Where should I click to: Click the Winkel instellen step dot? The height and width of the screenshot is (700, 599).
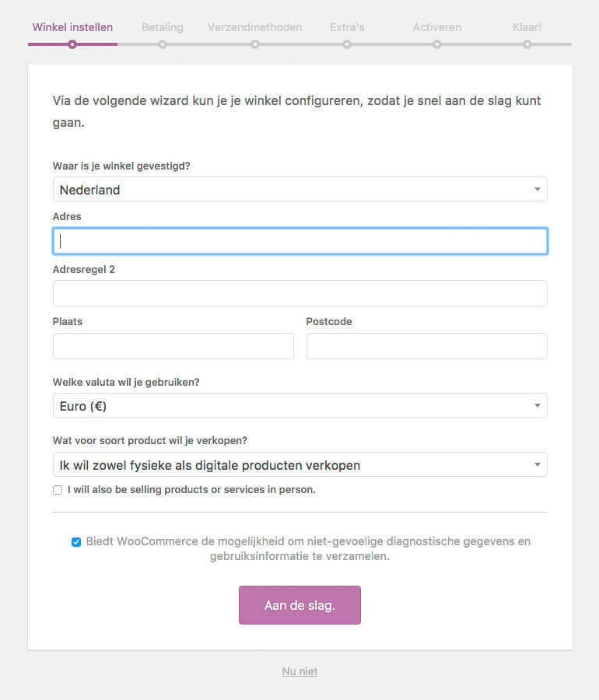coord(72,44)
